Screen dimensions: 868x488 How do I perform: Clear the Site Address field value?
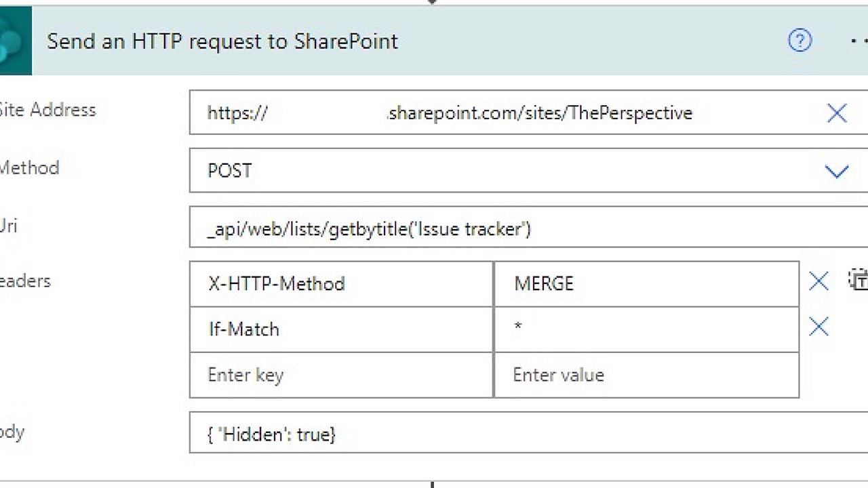(x=837, y=113)
